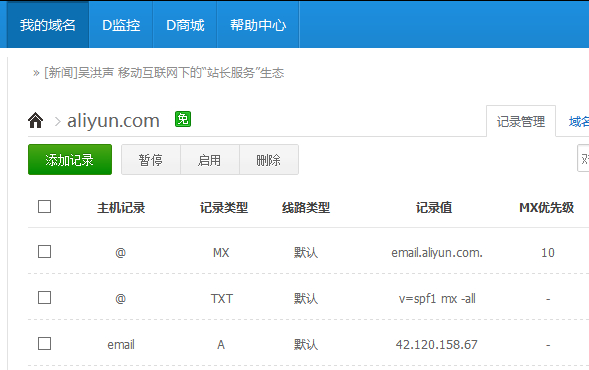The width and height of the screenshot is (589, 370).
Task: Open the D监控 tab
Action: click(121, 25)
